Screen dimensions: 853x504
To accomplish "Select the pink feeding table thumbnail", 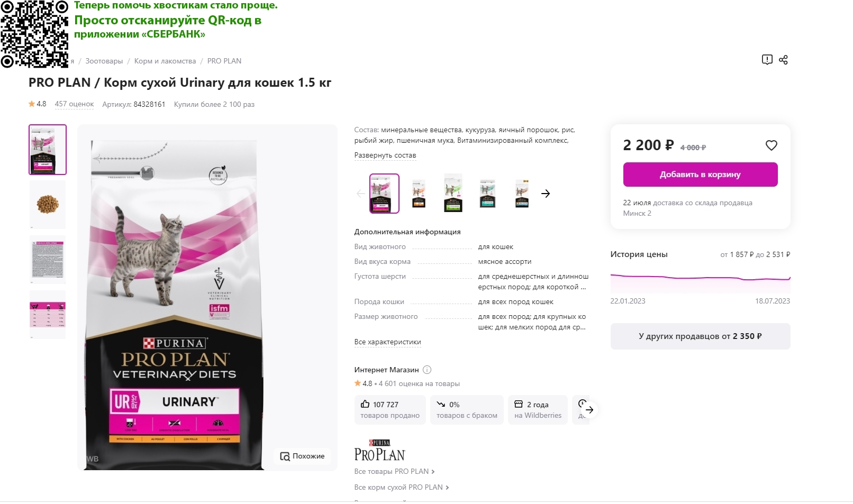I will [x=48, y=314].
